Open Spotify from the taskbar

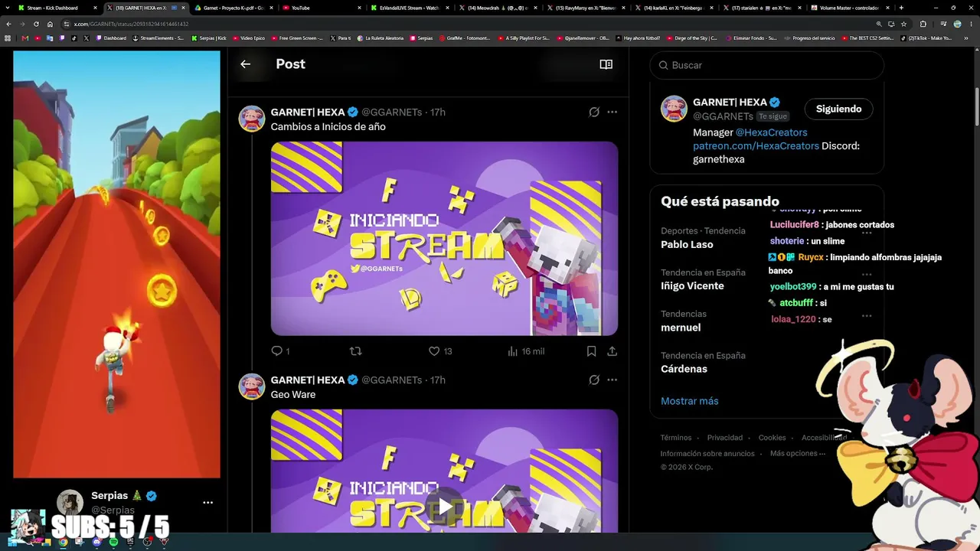tap(113, 542)
